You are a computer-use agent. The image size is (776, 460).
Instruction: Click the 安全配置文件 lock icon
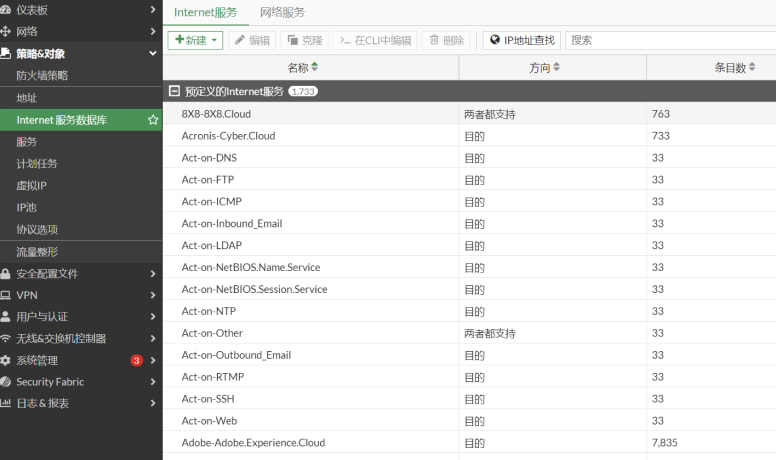[6, 273]
